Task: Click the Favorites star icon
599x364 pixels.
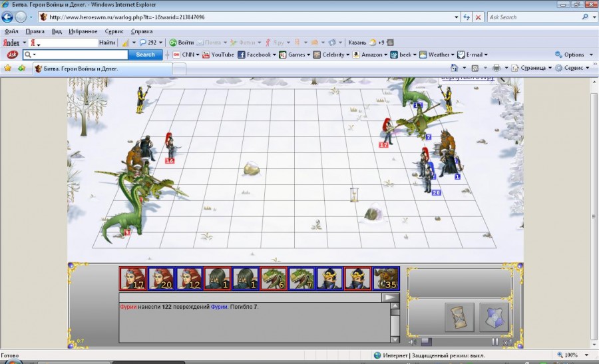Action: coord(7,68)
